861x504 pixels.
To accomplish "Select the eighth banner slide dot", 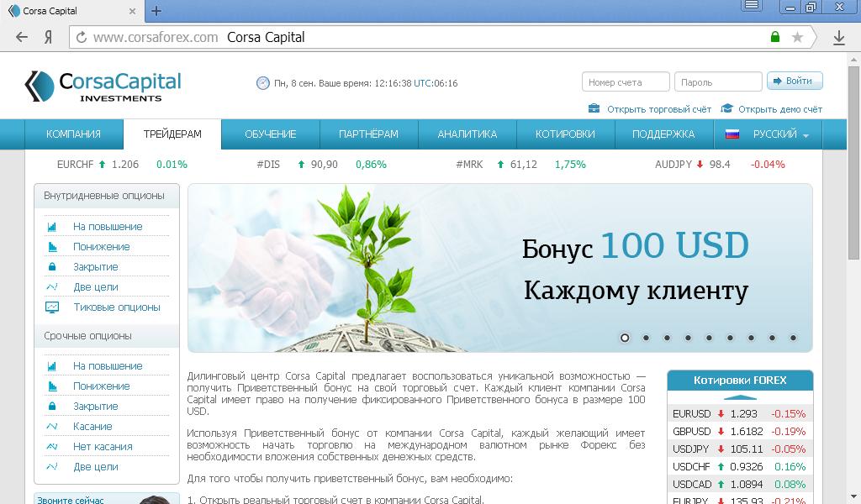I will pos(772,338).
